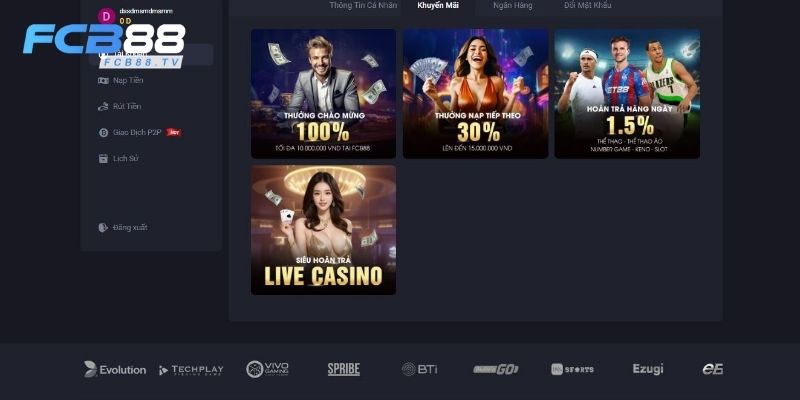Click the Giao Dịch P2P coin icon
Screen dimensions: 800x400
[103, 132]
